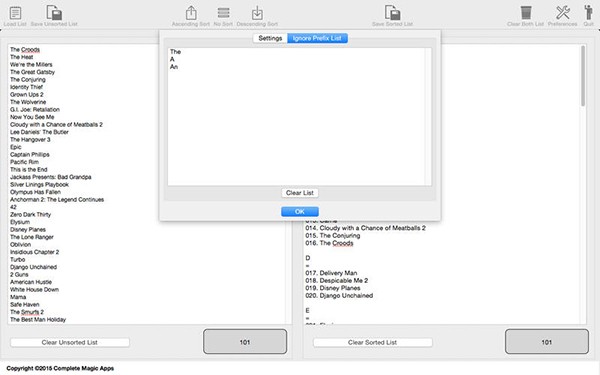Select prefix 'The' in ignore list

coord(176,52)
